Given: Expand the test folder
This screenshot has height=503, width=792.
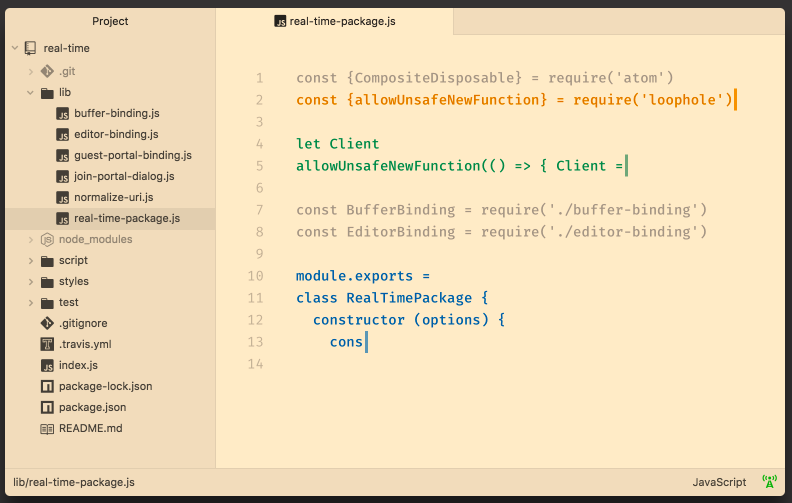Looking at the screenshot, I should 31,303.
